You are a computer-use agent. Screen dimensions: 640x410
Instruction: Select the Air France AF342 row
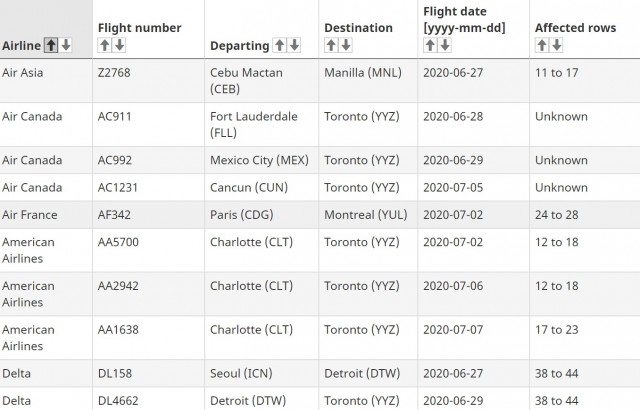click(320, 215)
